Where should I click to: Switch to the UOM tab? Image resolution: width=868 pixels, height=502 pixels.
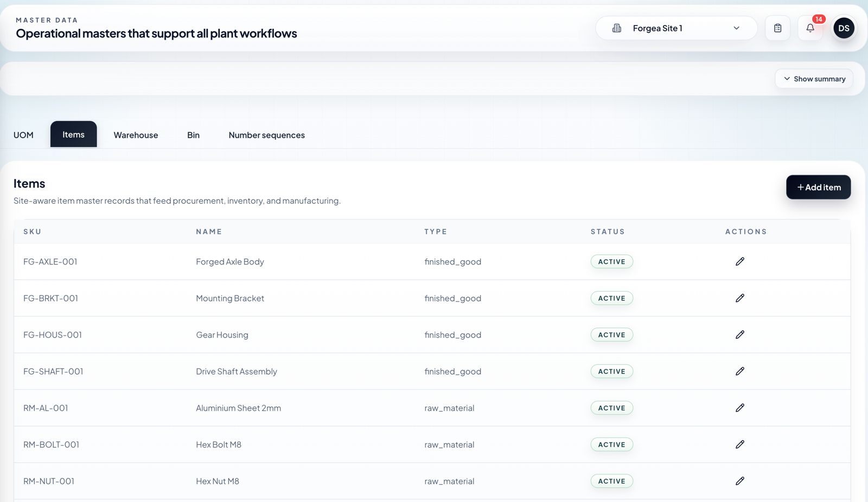click(23, 135)
